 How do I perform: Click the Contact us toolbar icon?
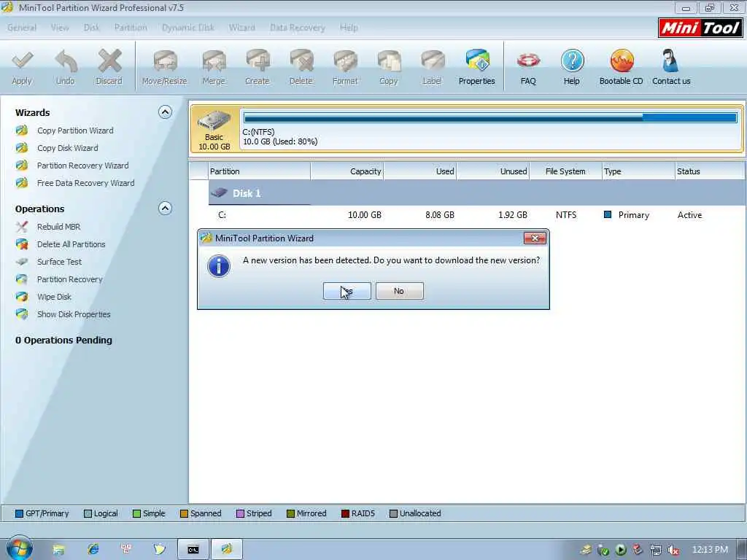pos(671,61)
